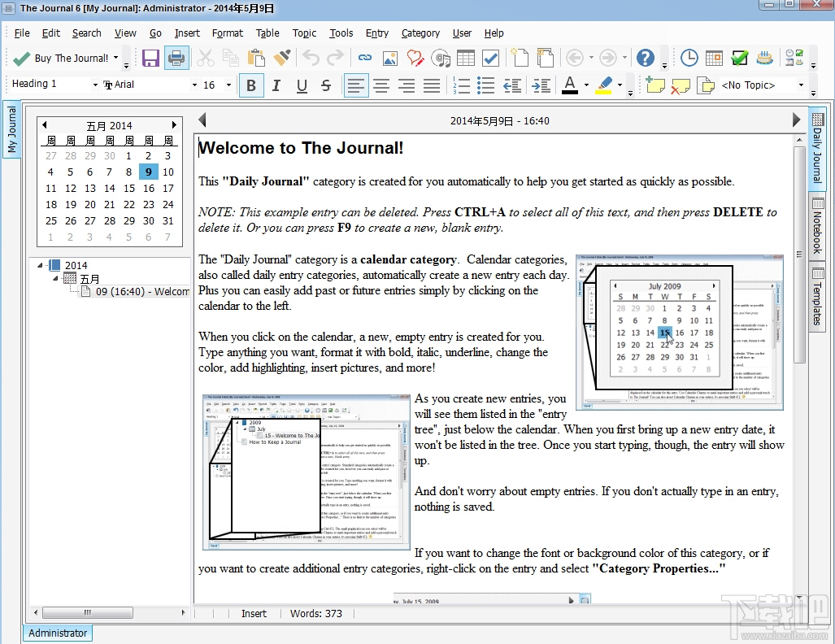Increase paragraph indent
The width and height of the screenshot is (835, 644).
coord(541,85)
